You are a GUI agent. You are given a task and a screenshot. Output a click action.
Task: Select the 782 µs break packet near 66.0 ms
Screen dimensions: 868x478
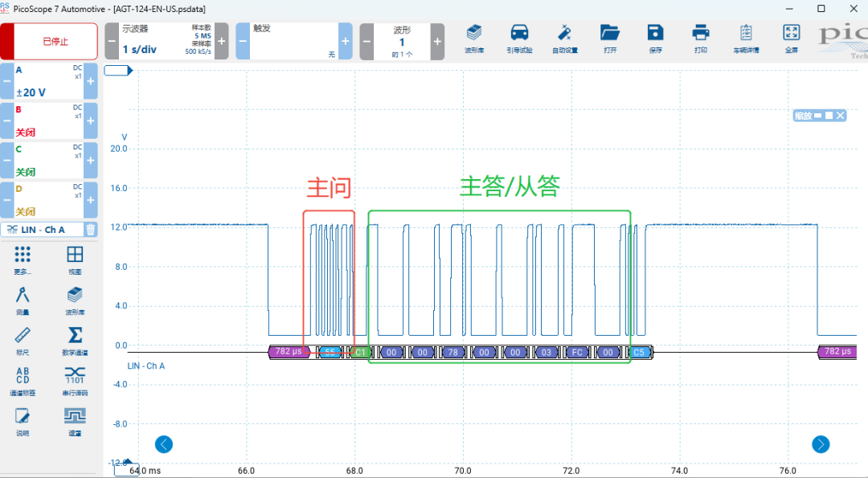[x=289, y=352]
